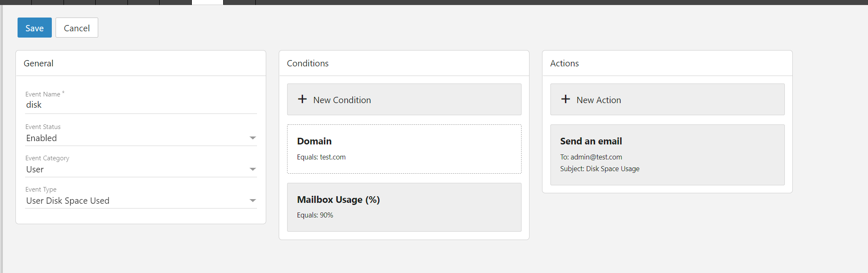
Task: Click the Equals: 90% condition text
Action: (315, 215)
